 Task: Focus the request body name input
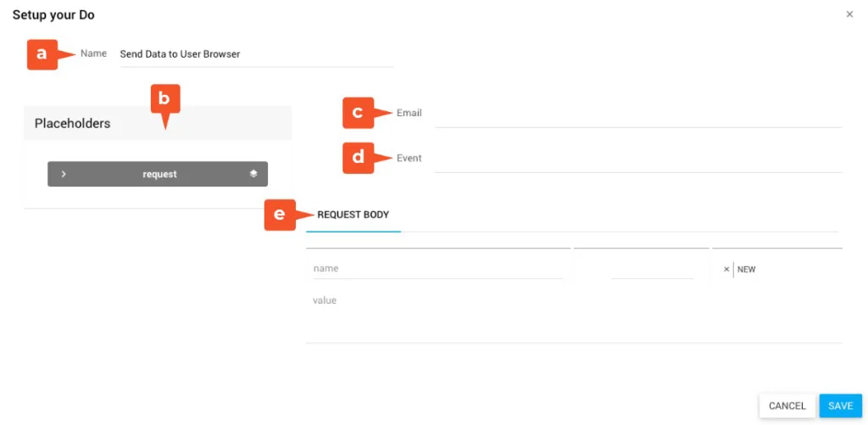click(x=437, y=268)
